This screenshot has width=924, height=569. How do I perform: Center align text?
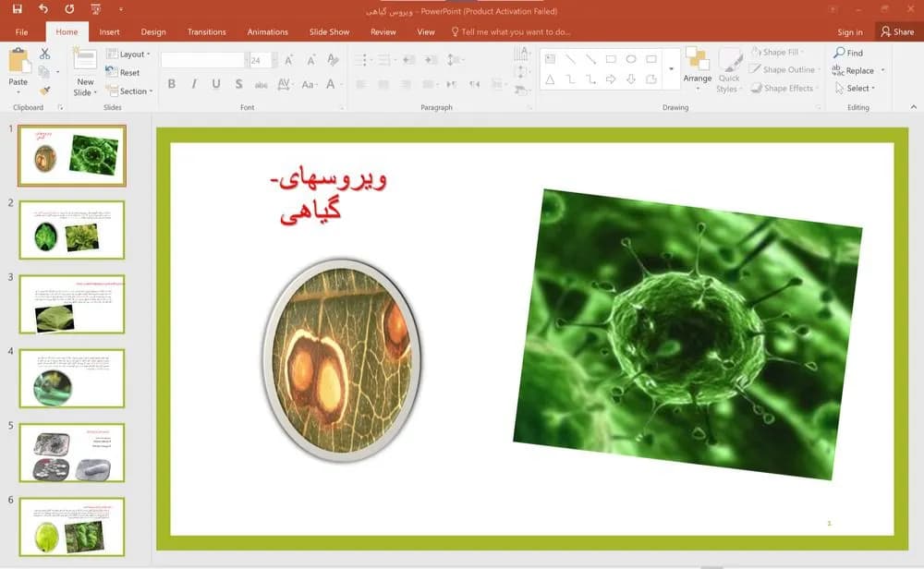[383, 84]
